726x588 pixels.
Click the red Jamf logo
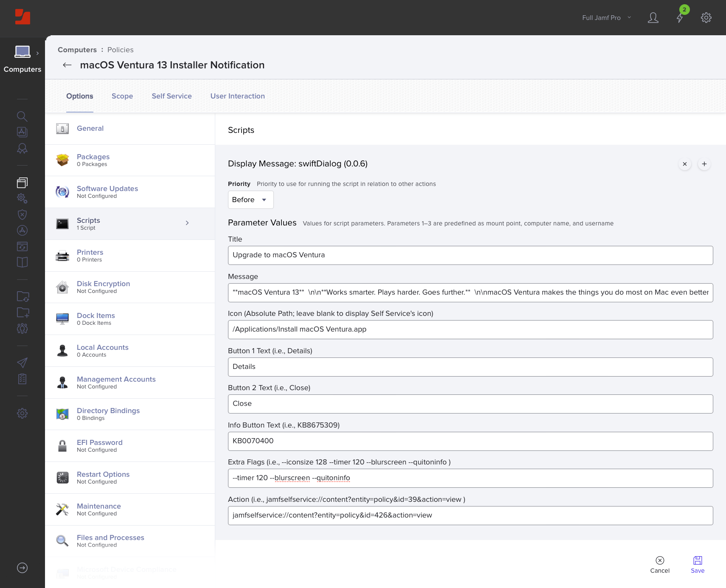click(x=23, y=17)
